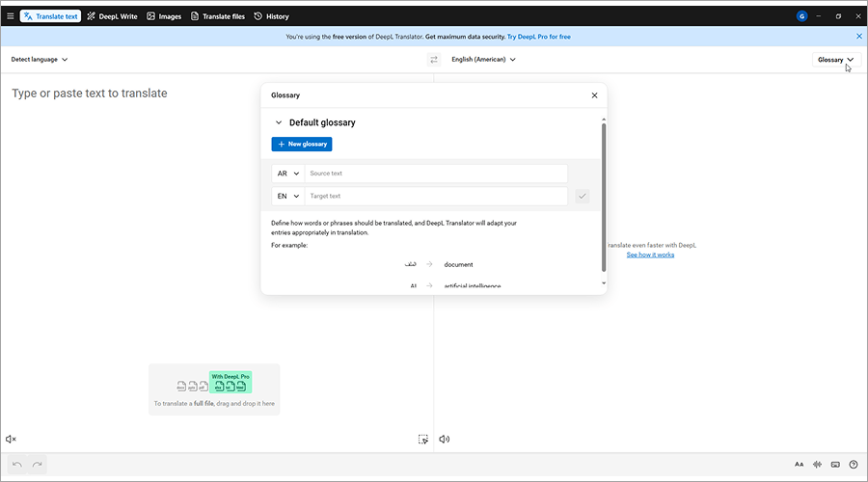Open EN target language dropdown
Screen dimensions: 868x482
(287, 196)
